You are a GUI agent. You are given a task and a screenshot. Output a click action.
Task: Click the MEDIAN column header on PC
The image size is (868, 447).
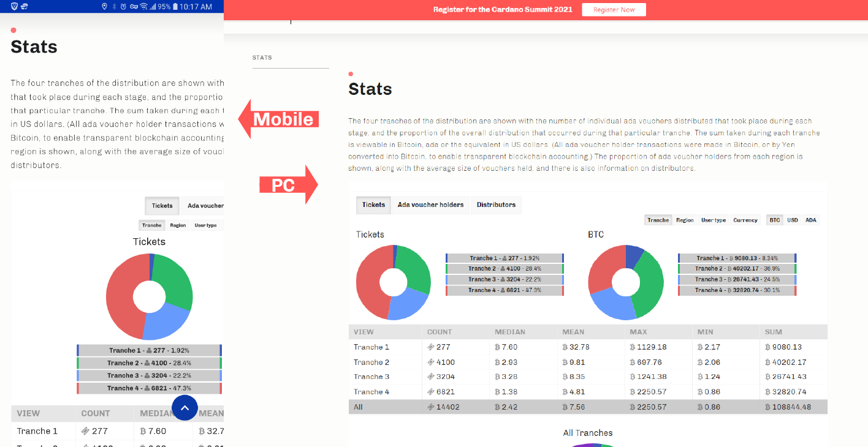[510, 332]
